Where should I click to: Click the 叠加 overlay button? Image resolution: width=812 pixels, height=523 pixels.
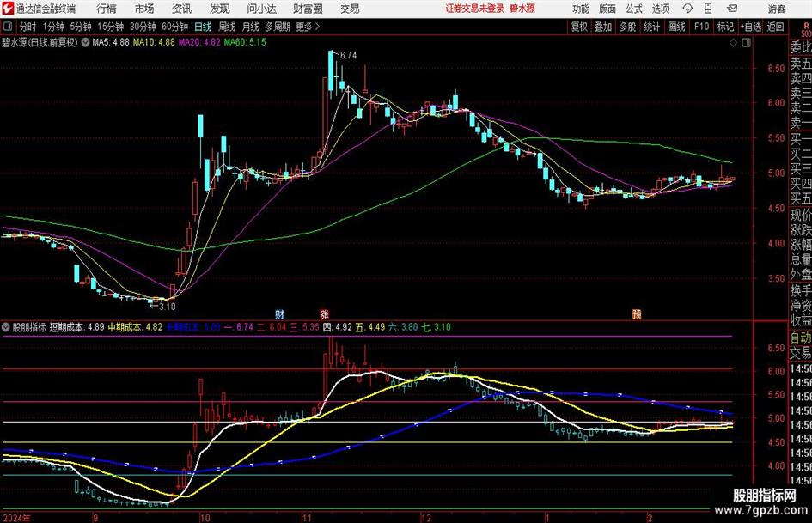pyautogui.click(x=603, y=27)
